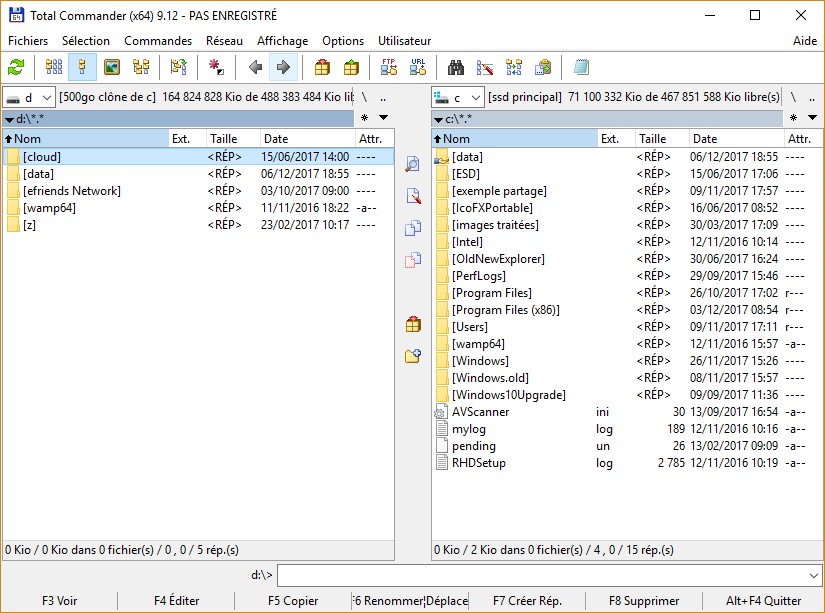The height and width of the screenshot is (613, 825).
Task: Click the Notepad icon in toolbar
Action: pos(581,67)
